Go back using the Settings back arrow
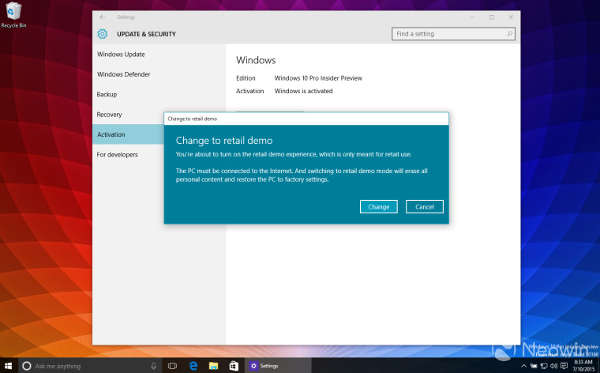Viewport: 600px width, 373px height. click(x=101, y=17)
